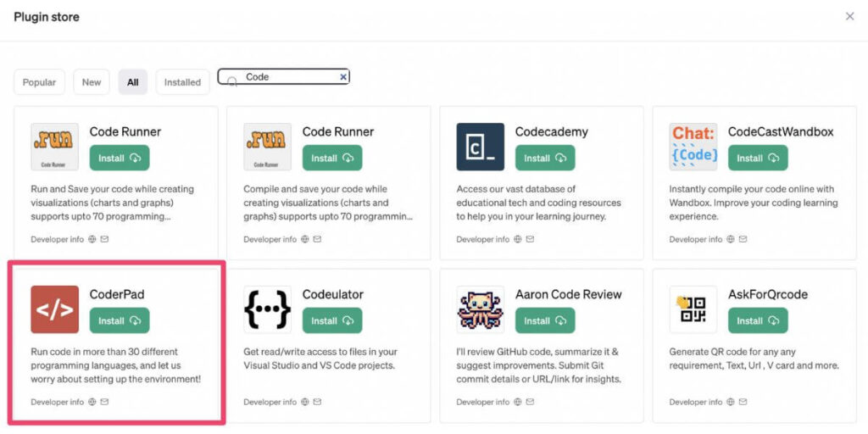The image size is (868, 434).
Task: Install the Codeulator plugin
Action: coord(332,321)
